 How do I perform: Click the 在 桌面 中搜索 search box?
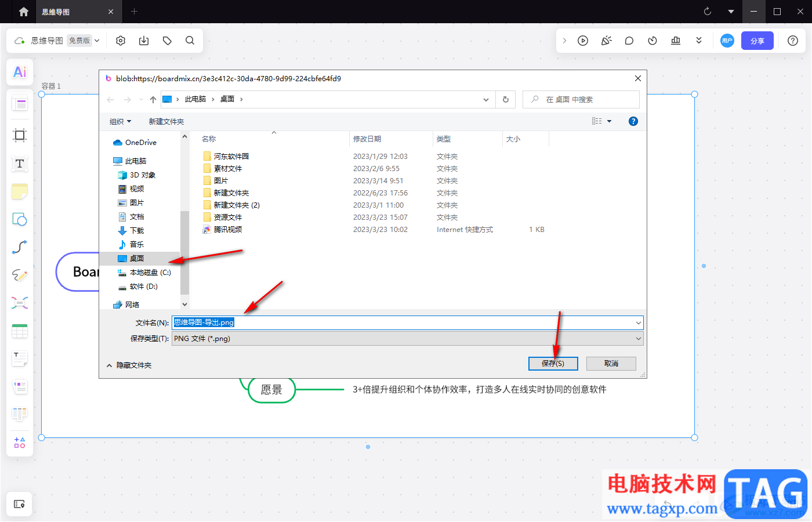click(x=581, y=100)
